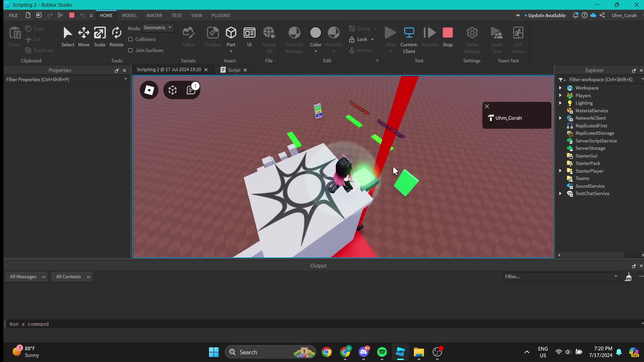Open File Explorer from the taskbar
The height and width of the screenshot is (362, 644).
coord(419,352)
